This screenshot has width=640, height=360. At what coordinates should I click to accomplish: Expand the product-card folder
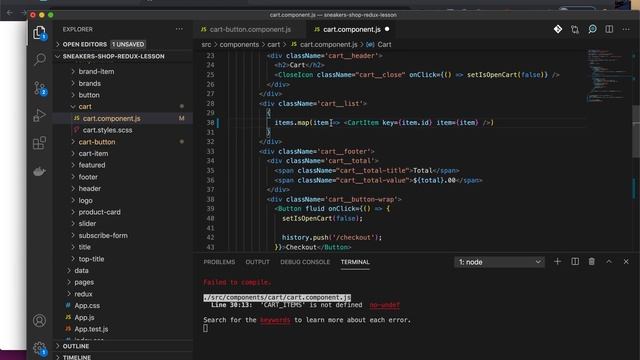[100, 212]
